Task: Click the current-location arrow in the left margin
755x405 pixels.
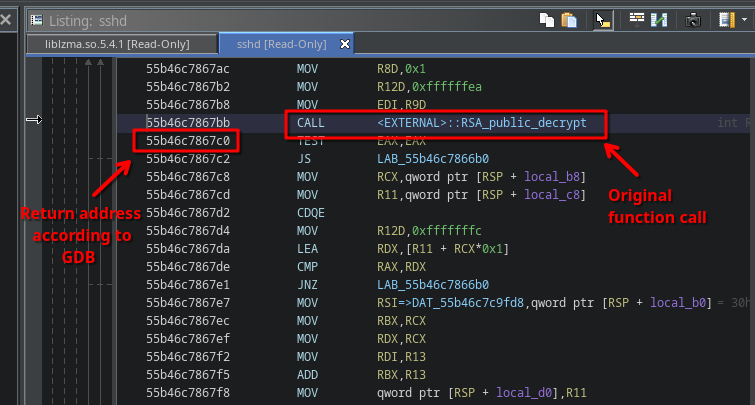Action: 34,119
